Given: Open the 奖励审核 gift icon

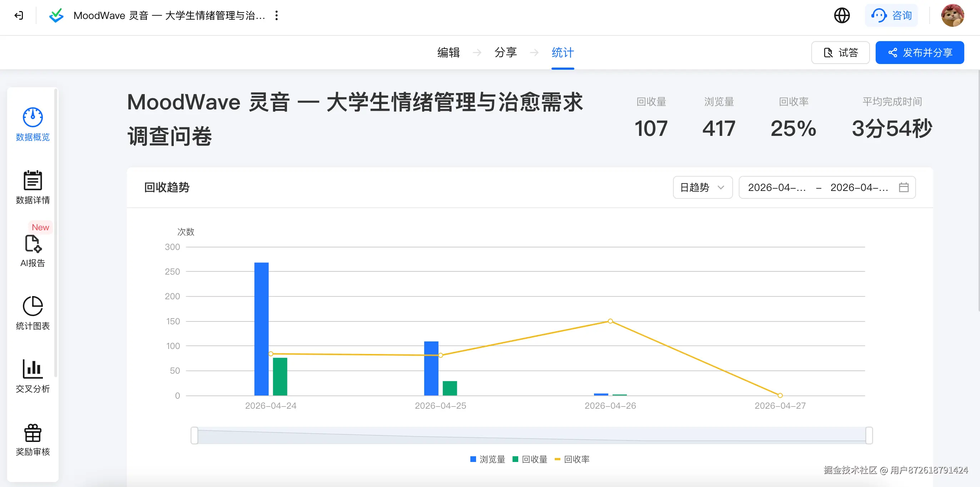Looking at the screenshot, I should coord(33,433).
